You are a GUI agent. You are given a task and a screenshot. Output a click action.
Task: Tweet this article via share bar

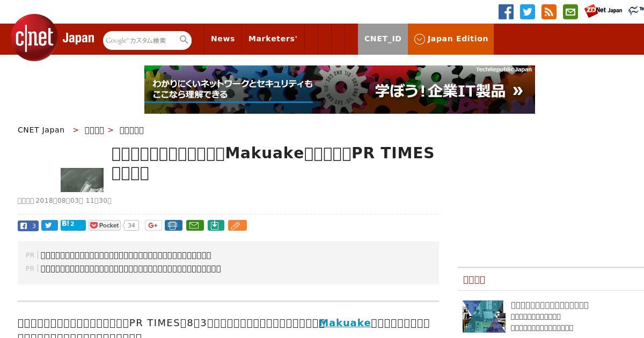click(49, 225)
